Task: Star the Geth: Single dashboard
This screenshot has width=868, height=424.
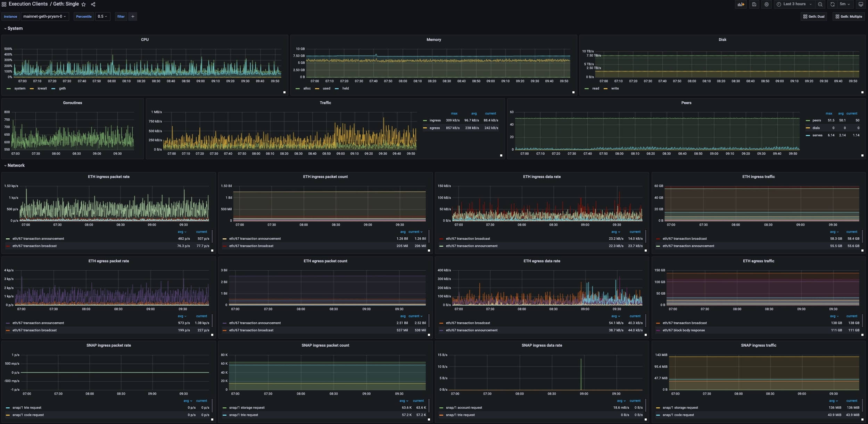Action: pyautogui.click(x=83, y=5)
